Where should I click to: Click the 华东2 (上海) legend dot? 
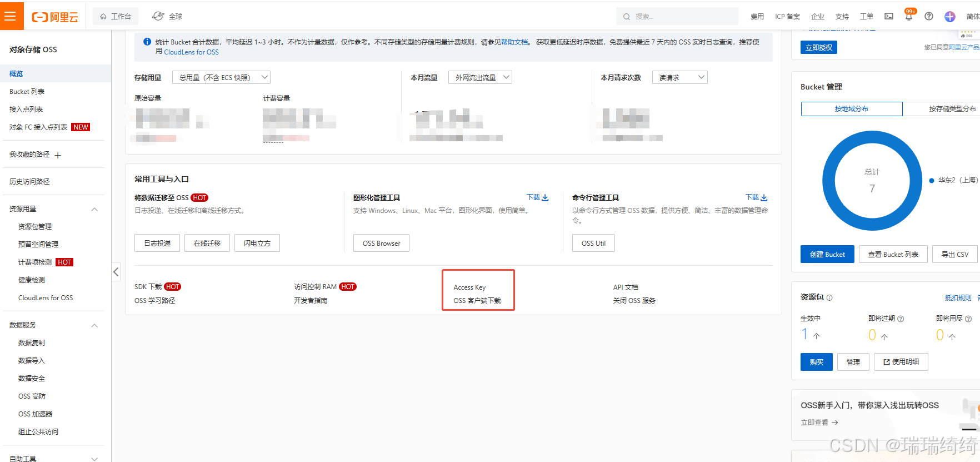[x=932, y=181]
